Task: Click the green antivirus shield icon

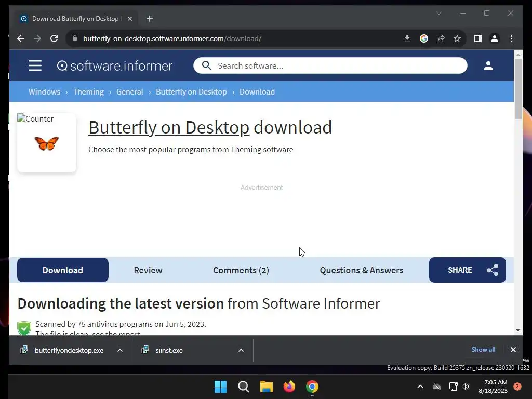Action: tap(24, 328)
